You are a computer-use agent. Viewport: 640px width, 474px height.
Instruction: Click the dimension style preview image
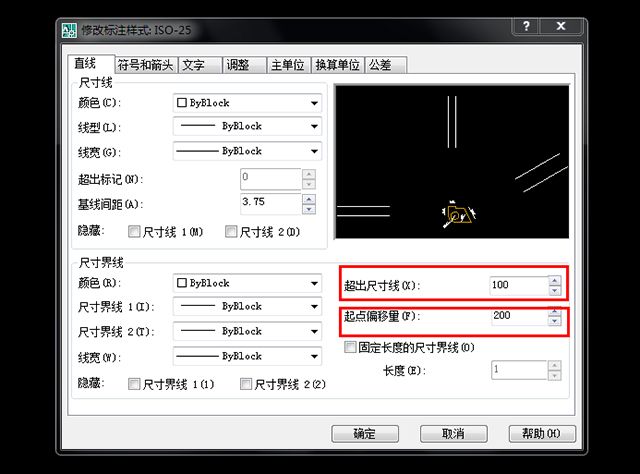point(452,162)
